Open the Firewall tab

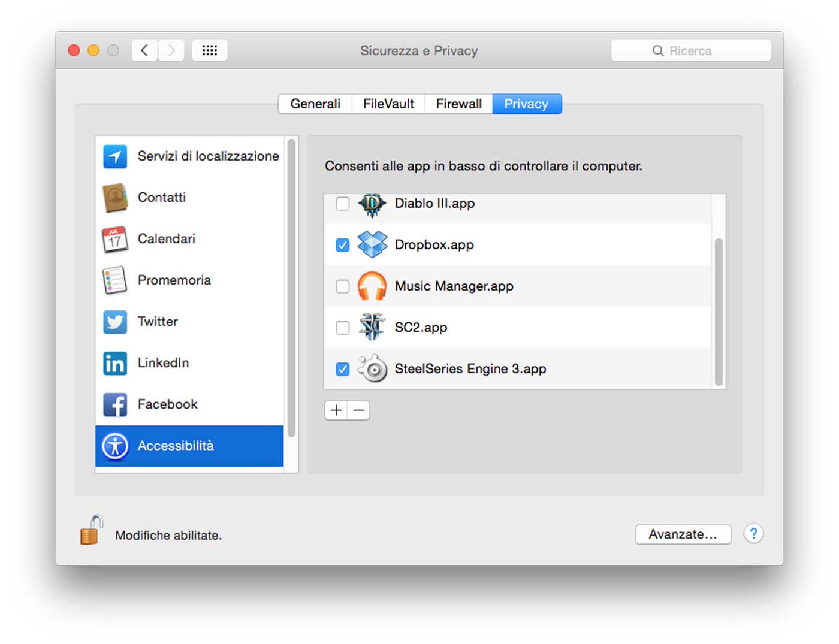coord(458,104)
